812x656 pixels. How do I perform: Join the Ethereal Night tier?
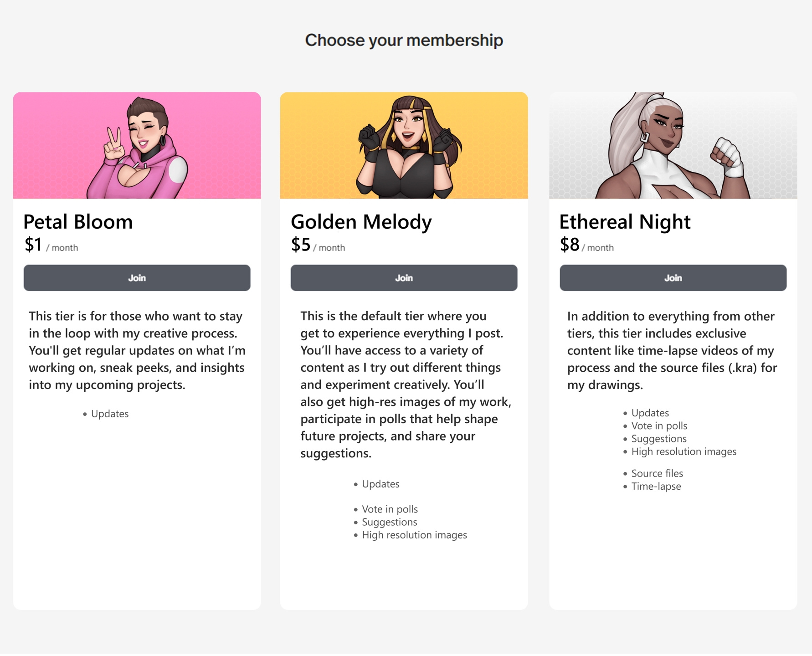673,278
